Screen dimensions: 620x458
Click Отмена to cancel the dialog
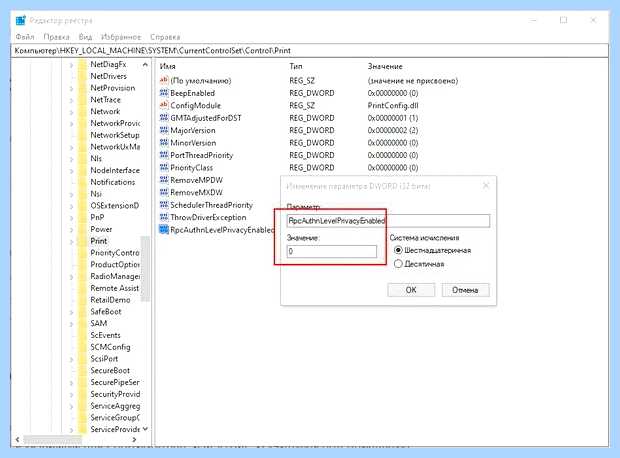click(465, 290)
